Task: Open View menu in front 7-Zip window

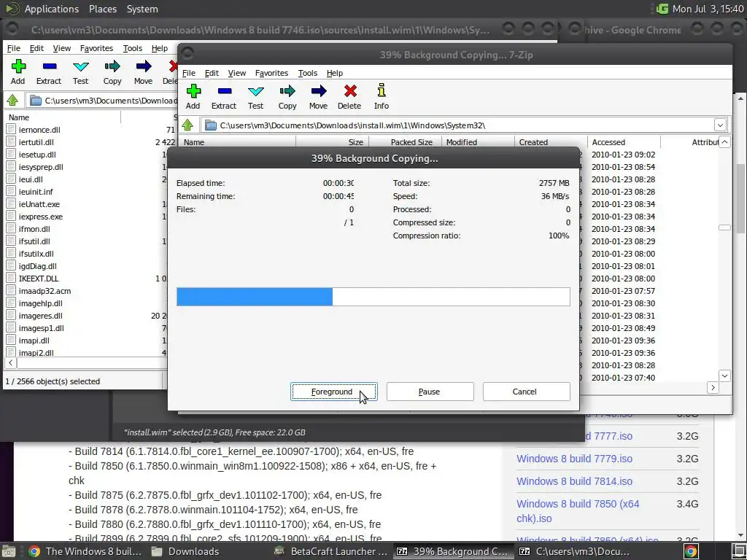Action: (237, 73)
